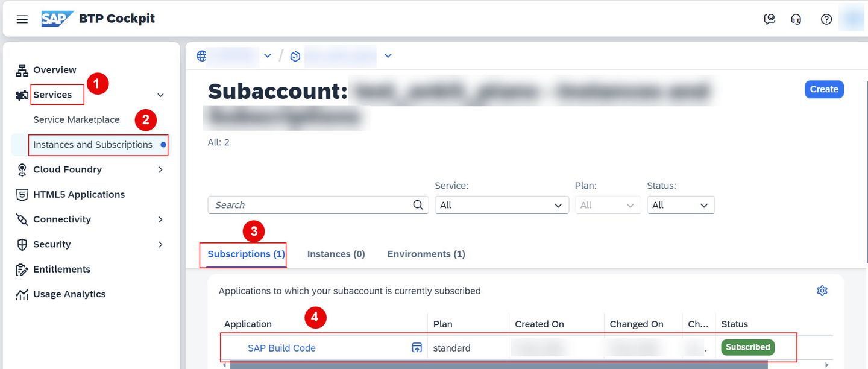Click the Overview hierarchy icon
868x369 pixels.
22,70
